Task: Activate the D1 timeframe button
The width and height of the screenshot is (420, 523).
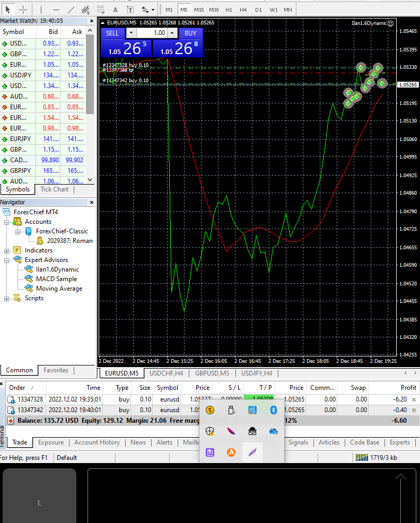Action: (x=258, y=10)
